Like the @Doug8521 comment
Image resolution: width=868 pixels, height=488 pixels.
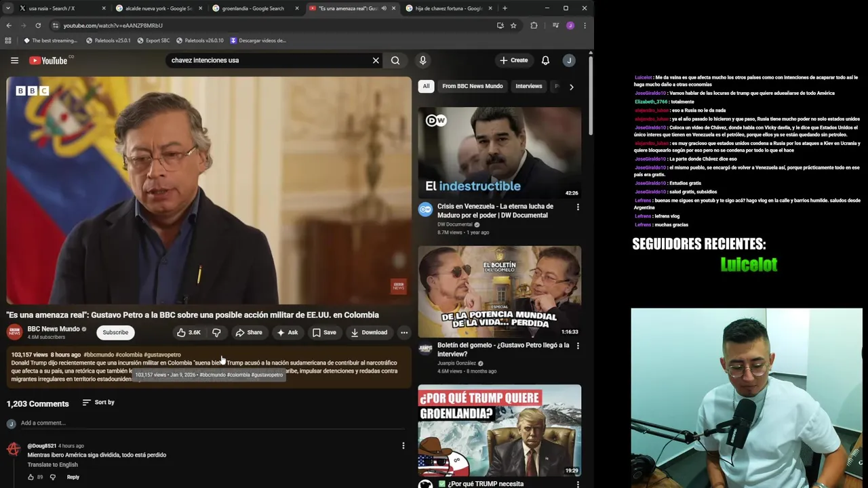pyautogui.click(x=31, y=477)
